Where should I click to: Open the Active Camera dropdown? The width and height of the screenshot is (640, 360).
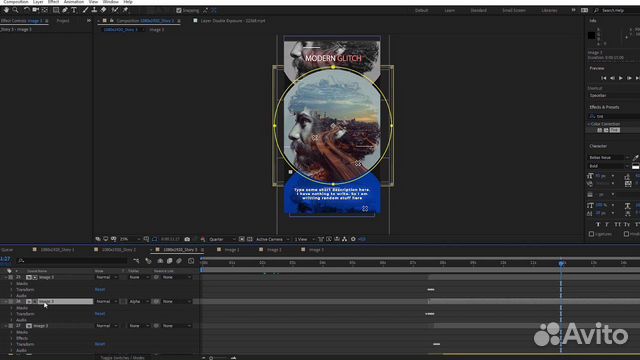[x=273, y=239]
